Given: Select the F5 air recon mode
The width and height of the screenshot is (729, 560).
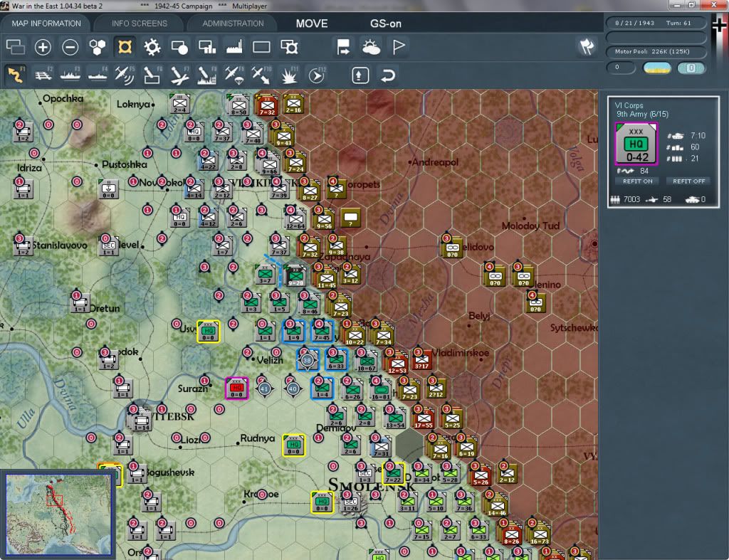Looking at the screenshot, I should pyautogui.click(x=125, y=75).
